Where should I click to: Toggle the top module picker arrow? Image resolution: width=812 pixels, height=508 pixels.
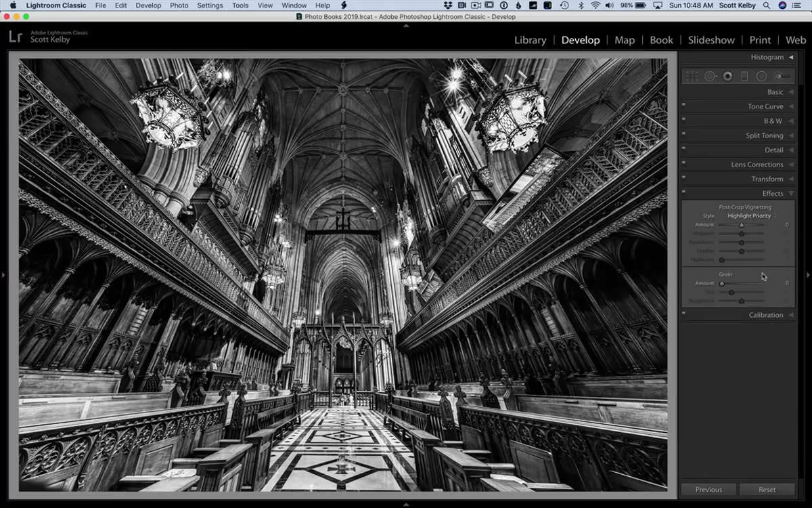(x=406, y=25)
